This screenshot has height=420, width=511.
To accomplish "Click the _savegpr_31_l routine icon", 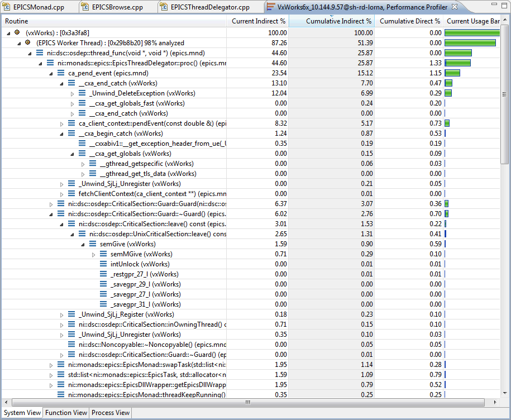I will point(103,304).
